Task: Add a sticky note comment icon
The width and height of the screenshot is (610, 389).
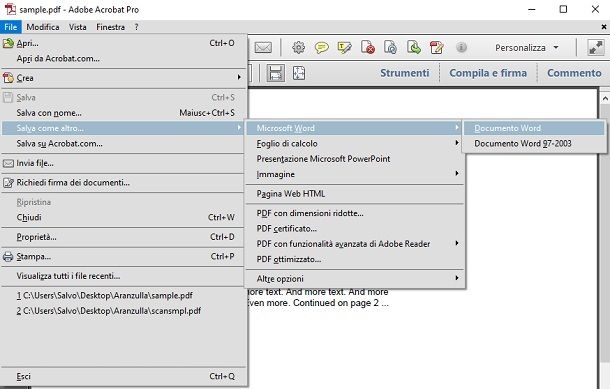Action: point(322,48)
